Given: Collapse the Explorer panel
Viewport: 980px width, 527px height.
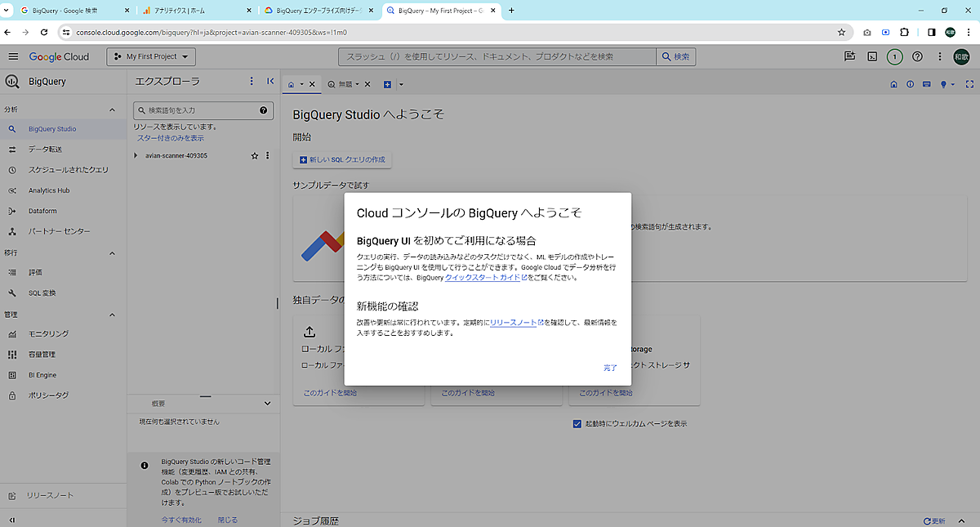Looking at the screenshot, I should 270,82.
